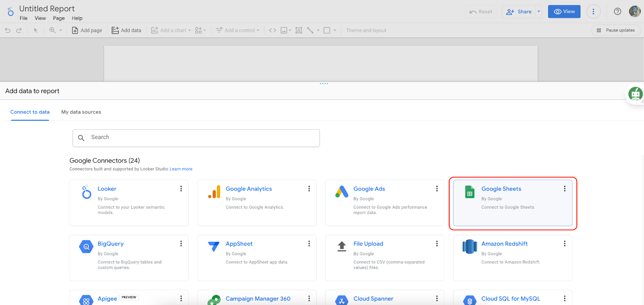Choose the Google Analytics connector icon

215,192
